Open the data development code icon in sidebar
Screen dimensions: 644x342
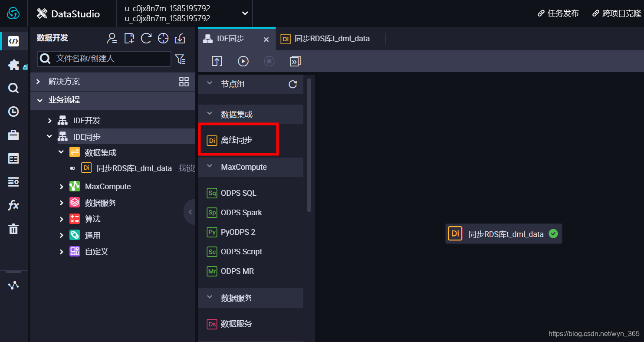(13, 41)
